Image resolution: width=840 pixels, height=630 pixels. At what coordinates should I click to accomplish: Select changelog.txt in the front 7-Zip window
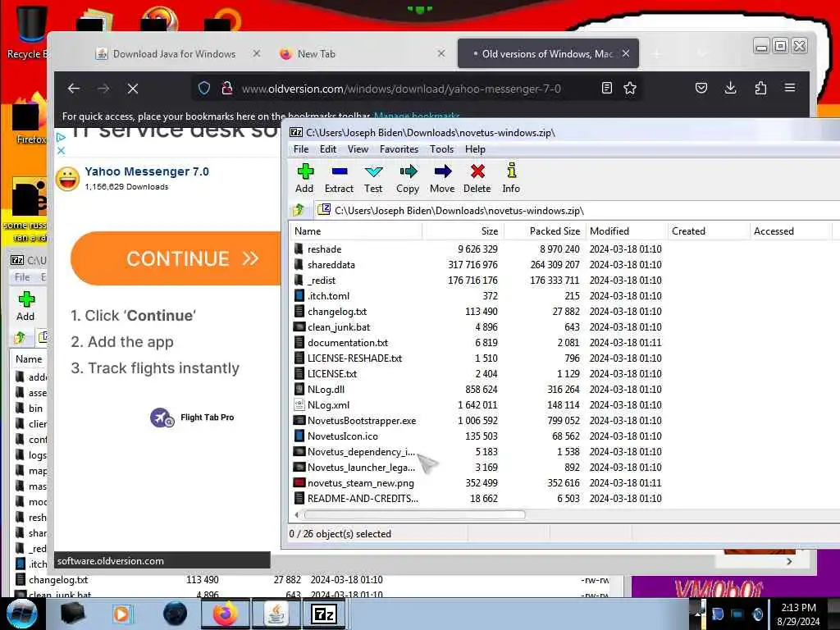[x=478, y=311]
